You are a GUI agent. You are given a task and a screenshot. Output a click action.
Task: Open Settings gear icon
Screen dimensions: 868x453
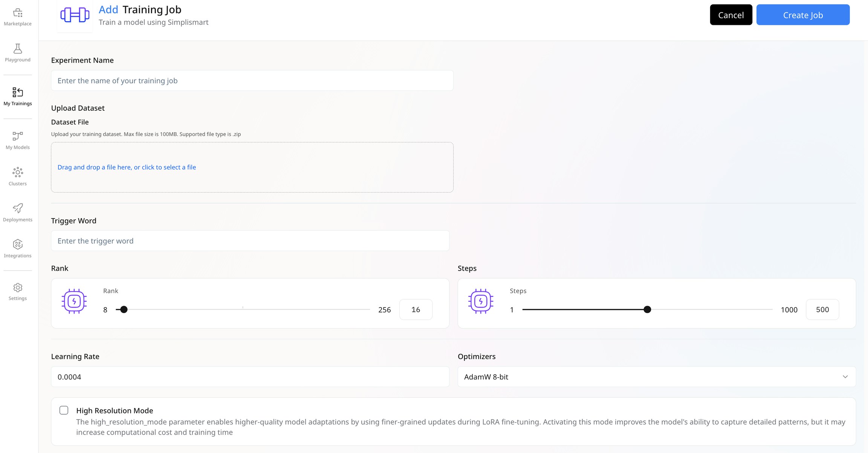18,288
